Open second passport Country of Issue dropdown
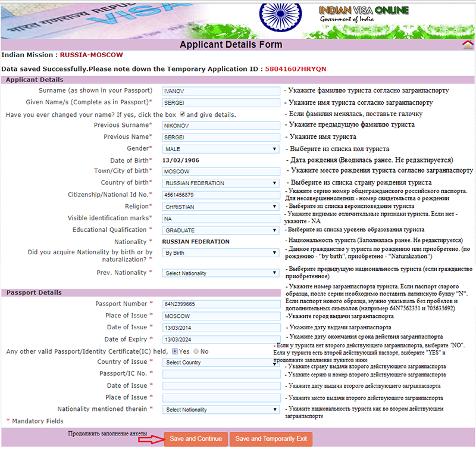Screen dimensions: 476x452 point(221,363)
